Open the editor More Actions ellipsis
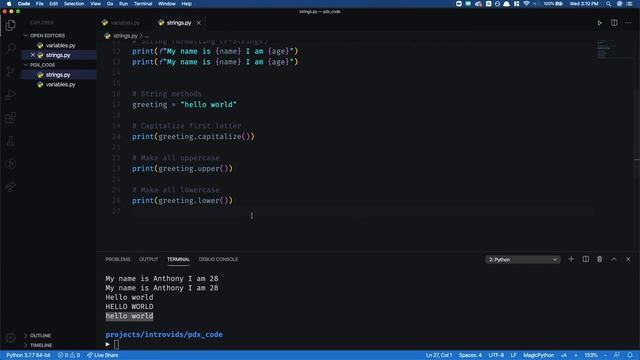640x360 pixels. tap(628, 23)
